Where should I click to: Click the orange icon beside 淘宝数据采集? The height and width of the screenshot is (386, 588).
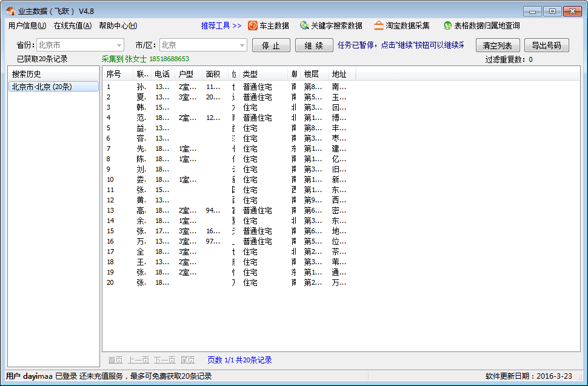click(379, 25)
